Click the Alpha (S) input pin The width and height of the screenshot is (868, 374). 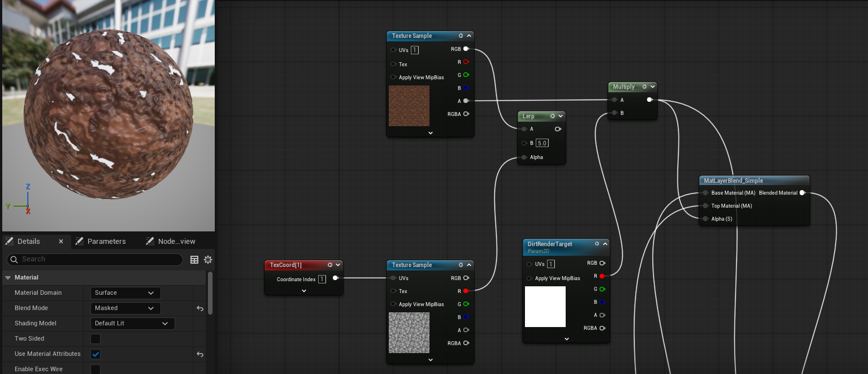click(705, 218)
